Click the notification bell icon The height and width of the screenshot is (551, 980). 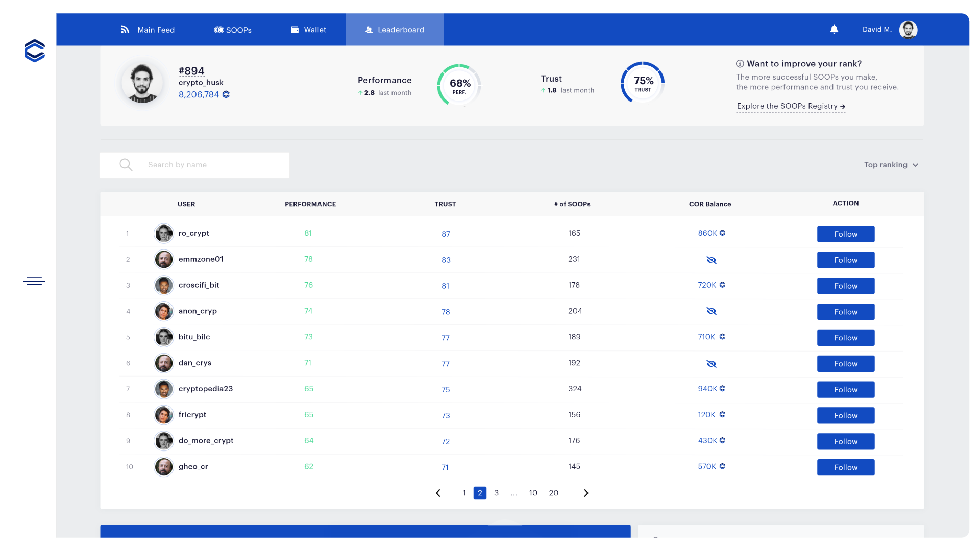coord(834,29)
